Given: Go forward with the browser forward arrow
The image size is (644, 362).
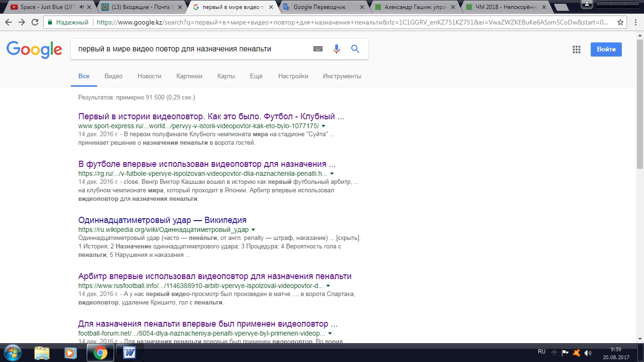Looking at the screenshot, I should click(x=22, y=22).
